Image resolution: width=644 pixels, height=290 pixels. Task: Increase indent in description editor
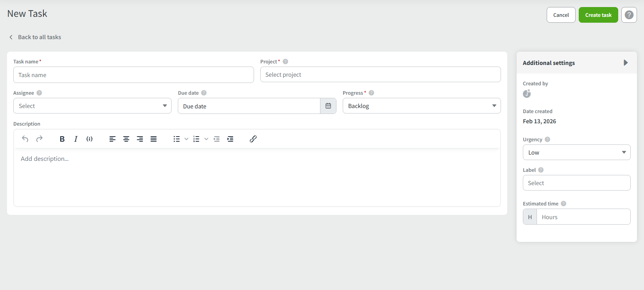coord(230,139)
